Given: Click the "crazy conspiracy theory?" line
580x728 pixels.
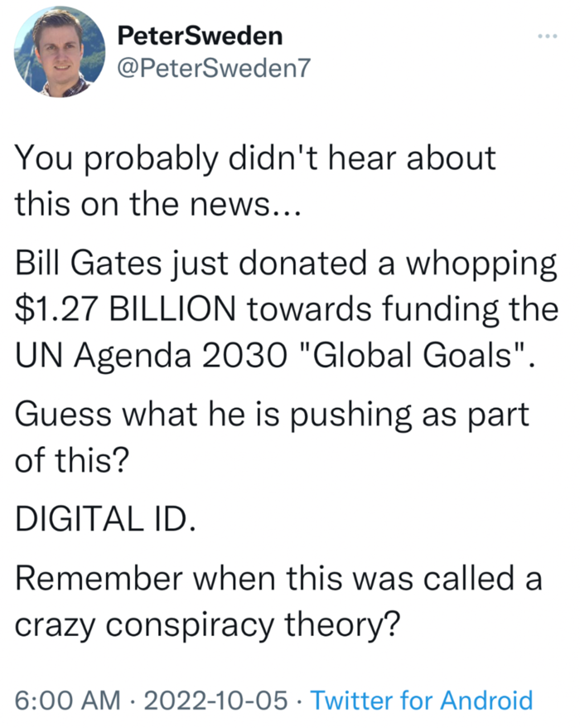Looking at the screenshot, I should 207,626.
